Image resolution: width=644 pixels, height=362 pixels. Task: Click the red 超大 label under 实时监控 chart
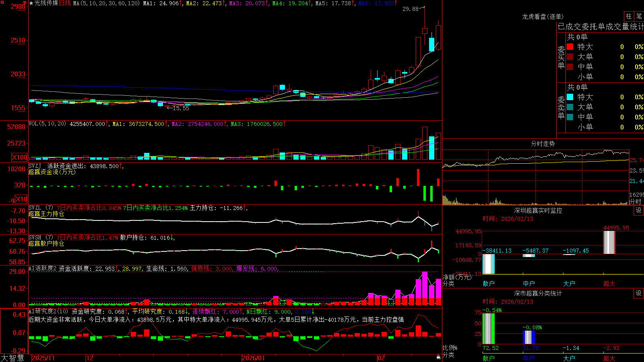[609, 284]
